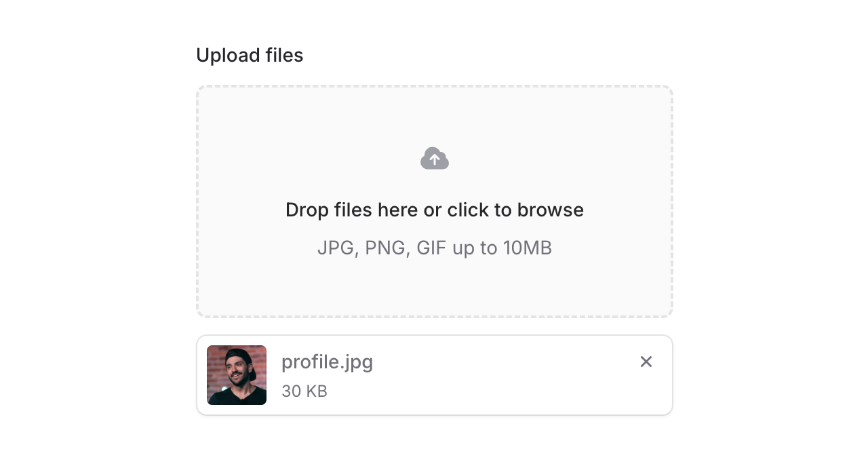Select the uploaded file card for profile.jpg
Image resolution: width=868 pixels, height=464 pixels.
click(x=434, y=374)
